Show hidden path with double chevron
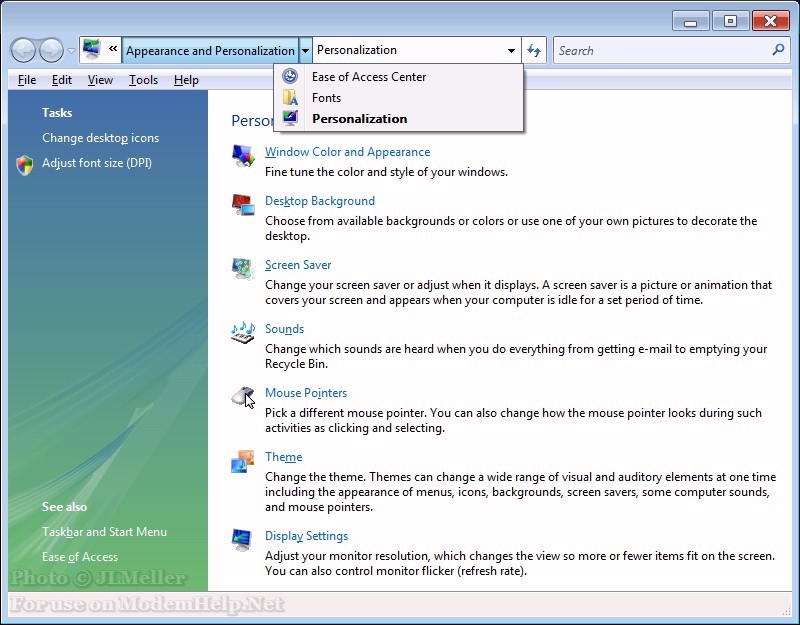The height and width of the screenshot is (625, 800). pos(113,49)
